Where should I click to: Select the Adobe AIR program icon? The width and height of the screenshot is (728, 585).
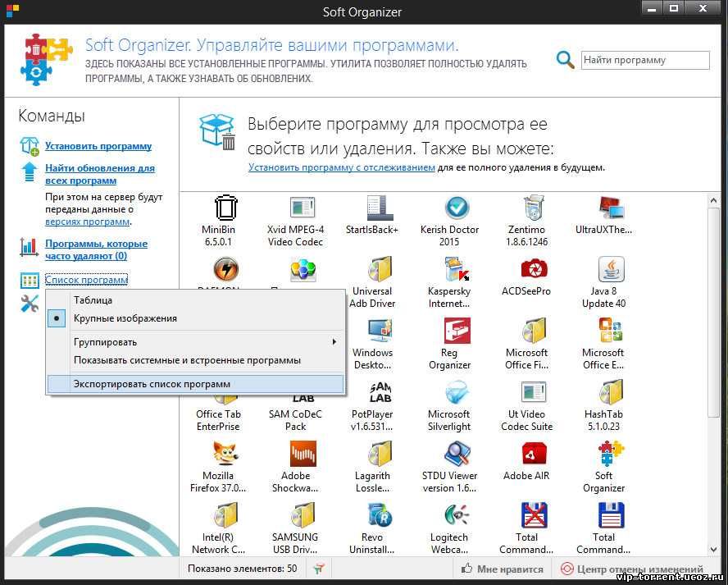534,454
